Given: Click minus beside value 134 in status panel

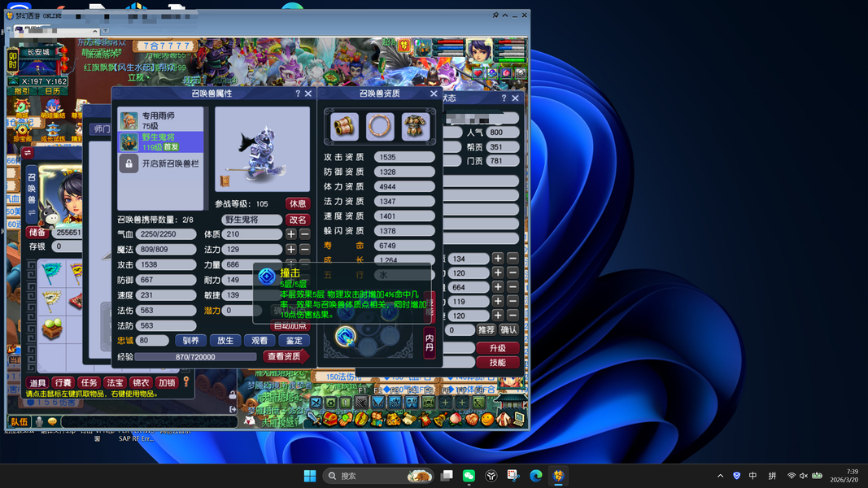Looking at the screenshot, I should pos(513,259).
